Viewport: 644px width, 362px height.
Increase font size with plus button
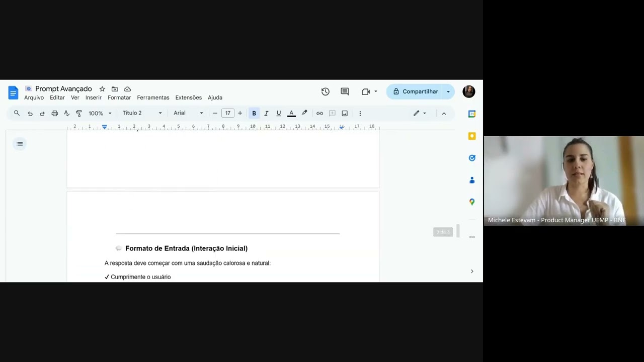point(240,113)
